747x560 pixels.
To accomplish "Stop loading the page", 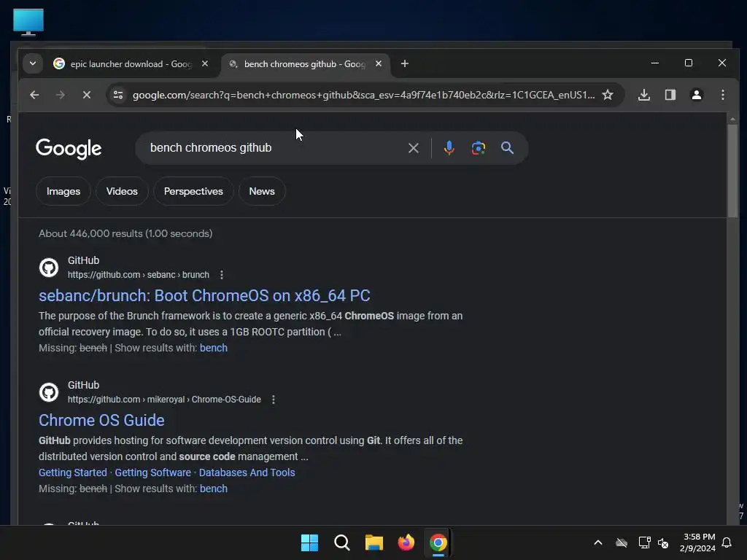I will [x=86, y=95].
